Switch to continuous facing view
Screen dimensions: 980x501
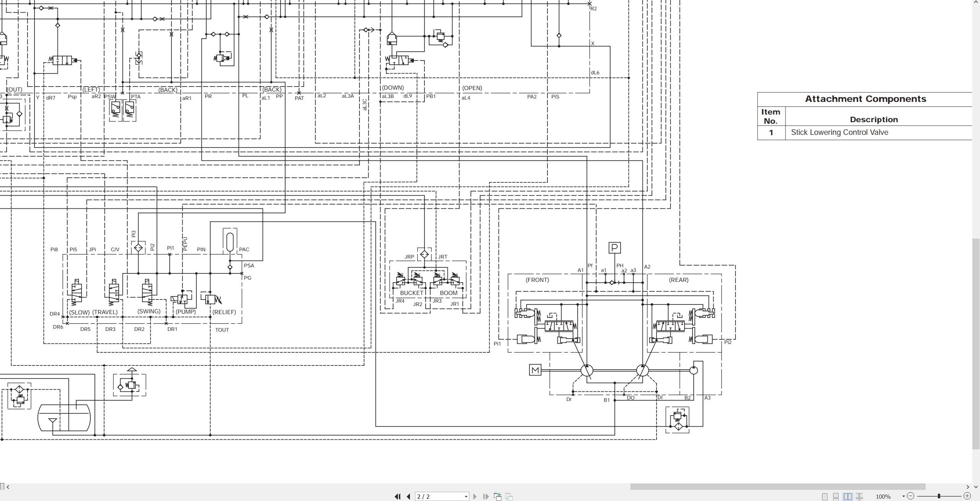pos(859,496)
